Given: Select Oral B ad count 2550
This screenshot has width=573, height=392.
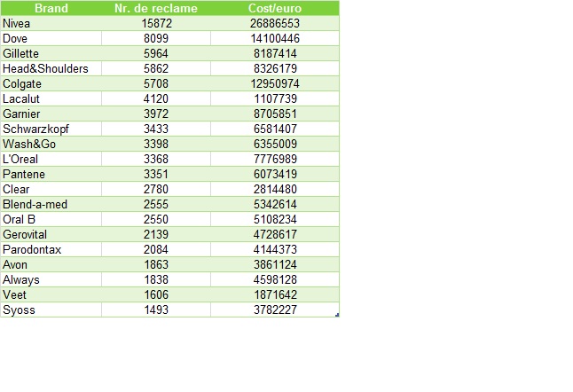Looking at the screenshot, I should point(156,219).
